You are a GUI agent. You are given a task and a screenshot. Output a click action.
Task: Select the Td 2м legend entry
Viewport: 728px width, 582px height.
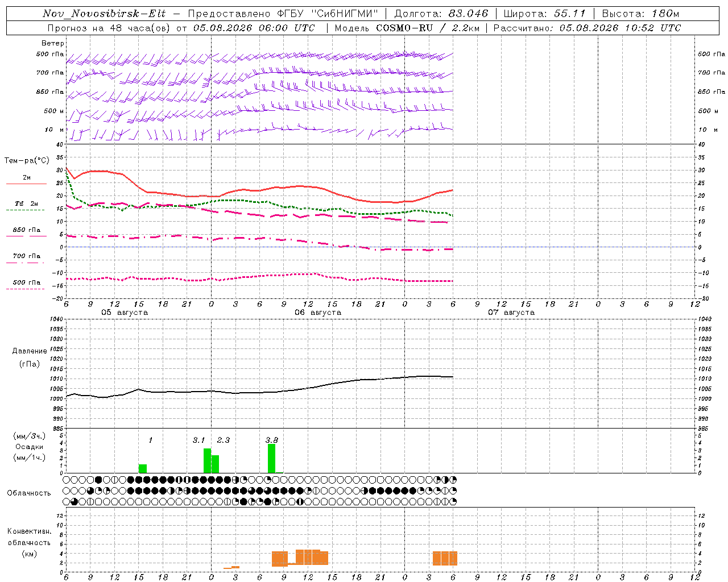[x=26, y=203]
